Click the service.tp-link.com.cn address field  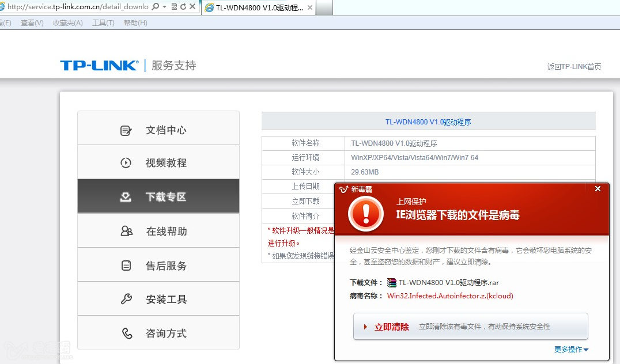(x=78, y=7)
